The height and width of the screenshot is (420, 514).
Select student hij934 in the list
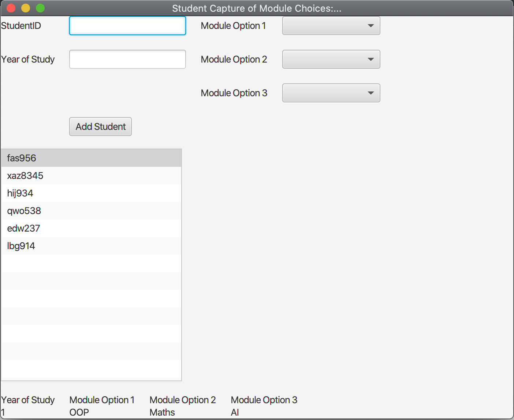tap(91, 193)
